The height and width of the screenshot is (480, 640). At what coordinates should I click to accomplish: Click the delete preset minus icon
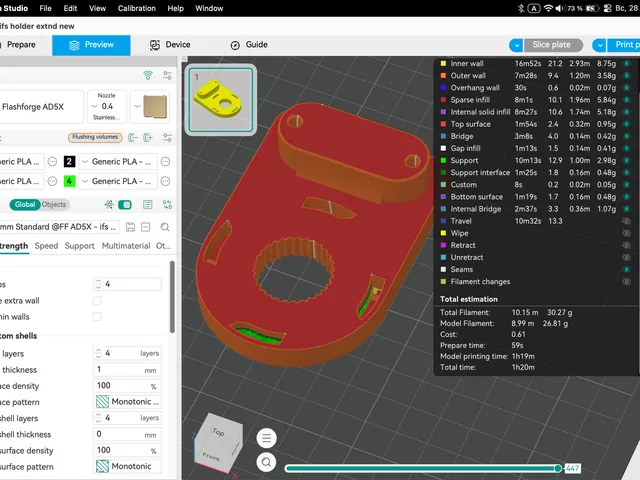145,227
